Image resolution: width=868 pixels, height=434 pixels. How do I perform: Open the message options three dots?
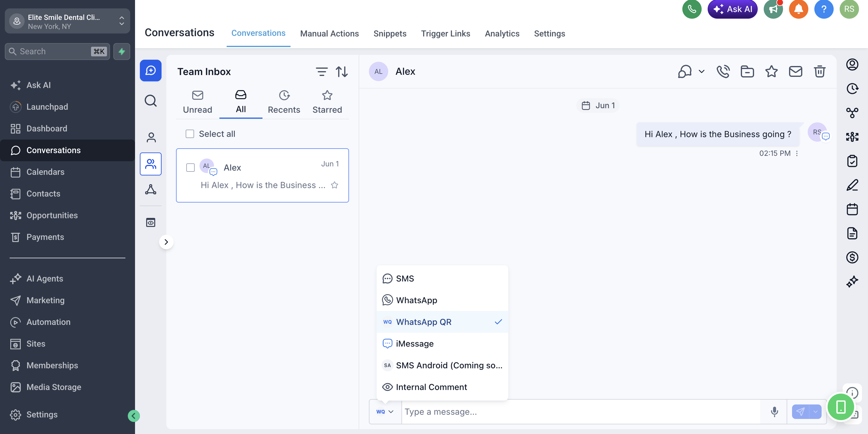(x=797, y=153)
